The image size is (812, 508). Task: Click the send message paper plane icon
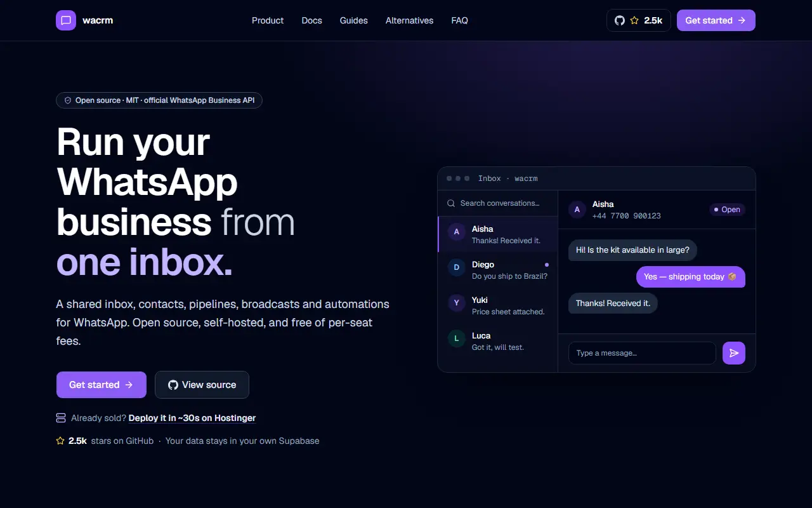734,353
